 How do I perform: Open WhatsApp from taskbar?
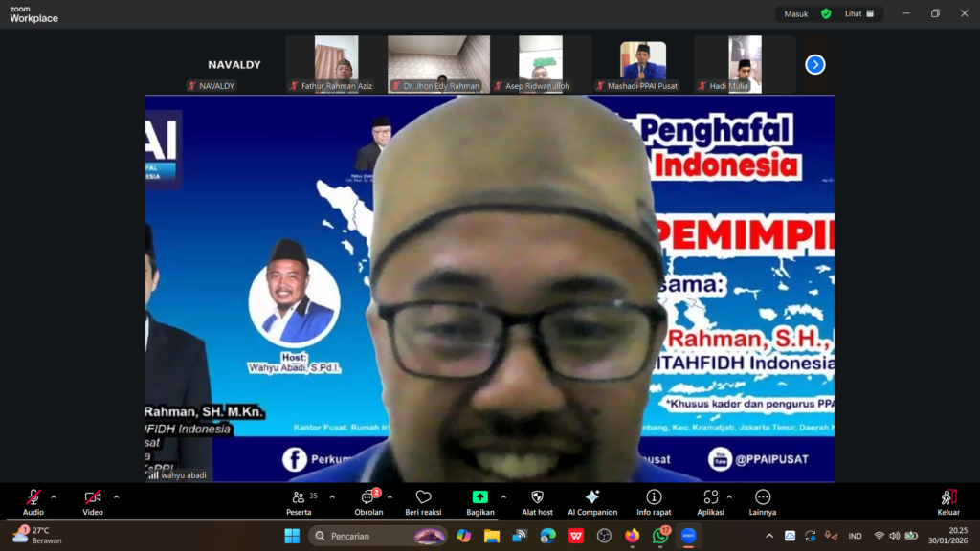[x=660, y=536]
